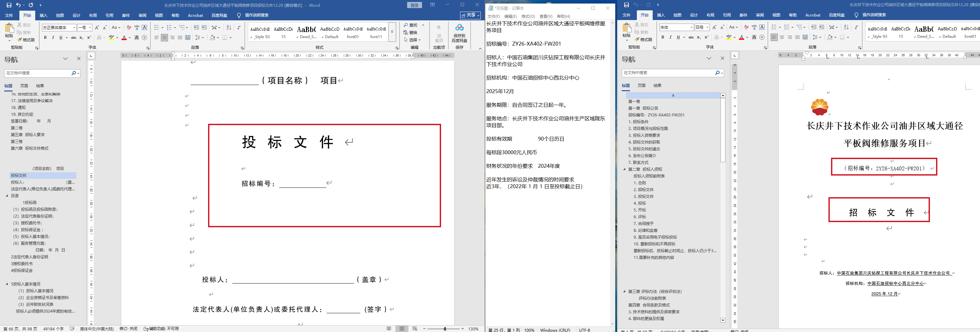Select 第六章 投标文件格式 in left navigation pane
Screen dimensions: 980x332
(30, 148)
